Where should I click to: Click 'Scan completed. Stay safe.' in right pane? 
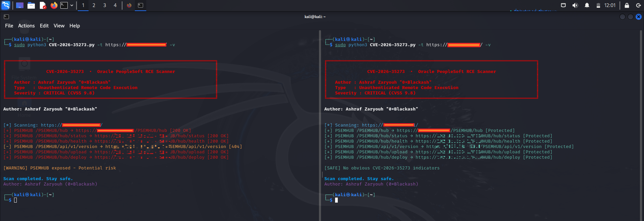pyautogui.click(x=359, y=179)
